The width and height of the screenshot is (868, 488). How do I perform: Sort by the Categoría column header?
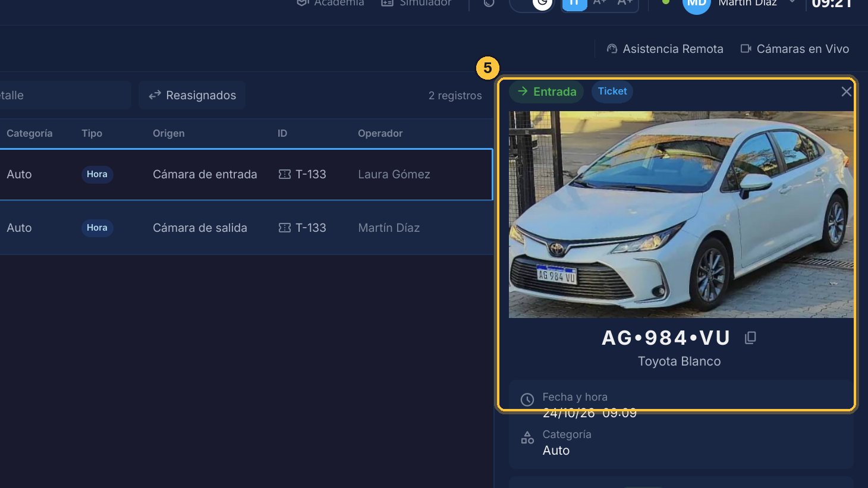click(x=30, y=133)
